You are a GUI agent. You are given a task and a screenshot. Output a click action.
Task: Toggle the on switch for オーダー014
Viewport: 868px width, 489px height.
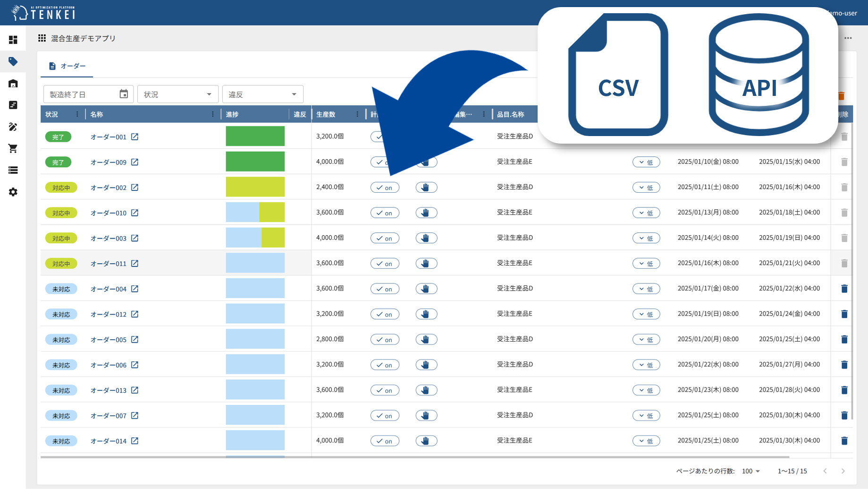pyautogui.click(x=384, y=441)
